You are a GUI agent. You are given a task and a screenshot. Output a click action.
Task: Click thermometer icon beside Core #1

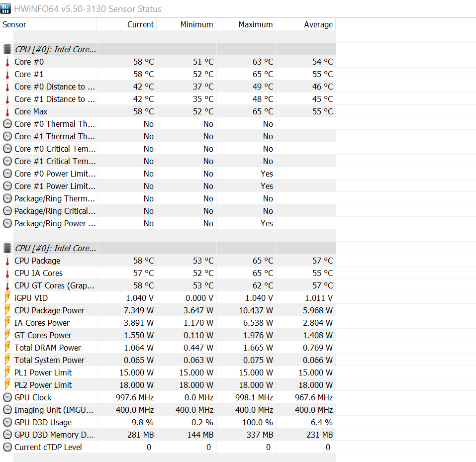(7, 75)
